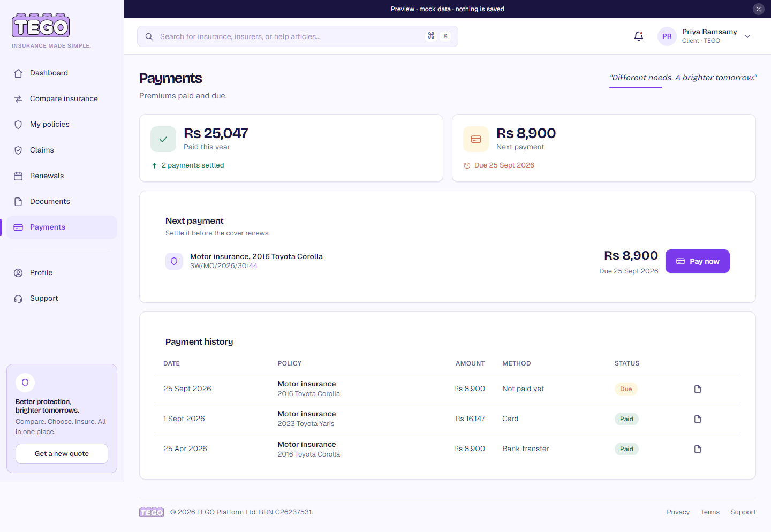Open receipt document for 1 Sept 2026 payment
The image size is (771, 532).
click(x=698, y=419)
